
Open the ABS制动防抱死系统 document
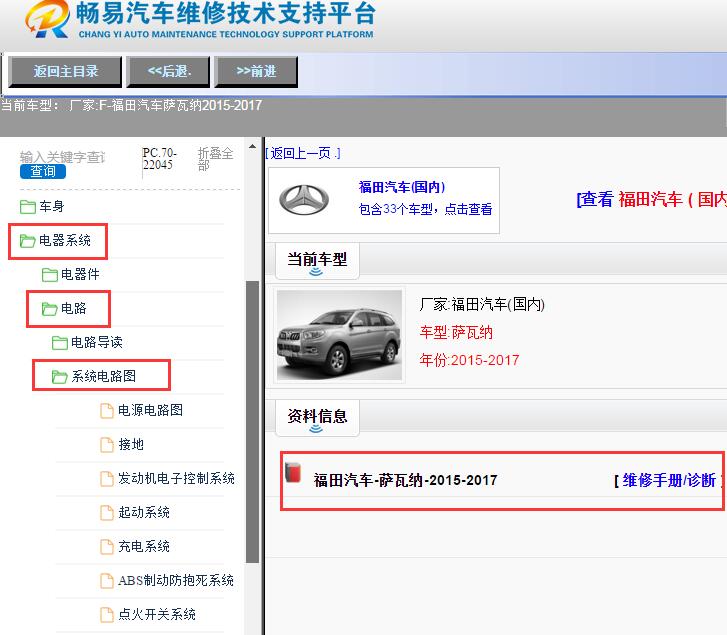[176, 580]
